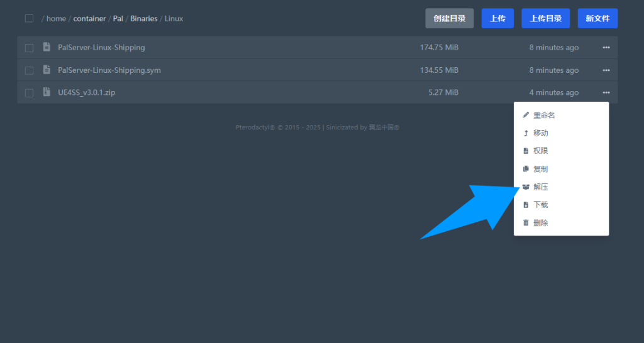Screen dimensions: 644x343
Task: Click the move arrow icon beside 移动
Action: tap(526, 133)
